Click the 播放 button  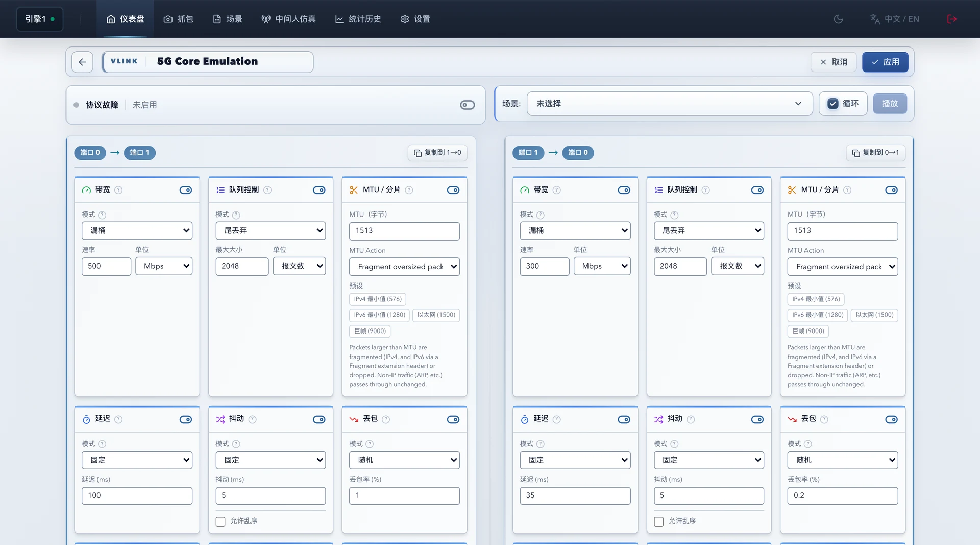(890, 104)
